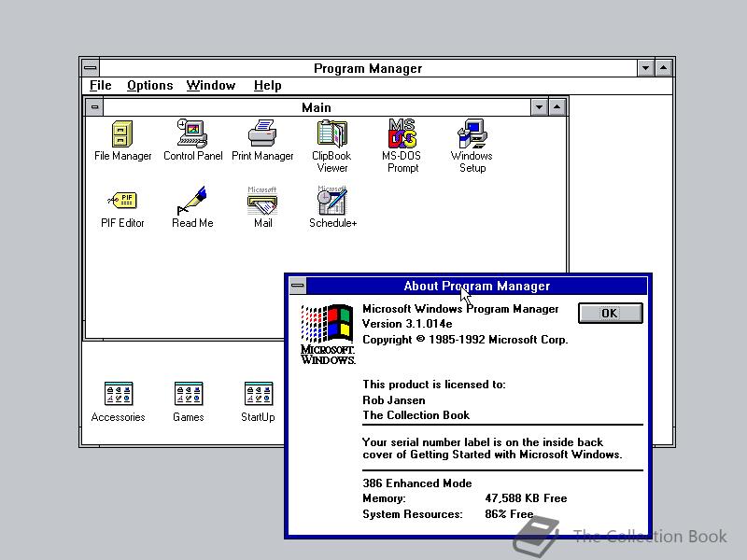Open the Options menu
Image resolution: width=747 pixels, height=560 pixels.
click(x=150, y=86)
